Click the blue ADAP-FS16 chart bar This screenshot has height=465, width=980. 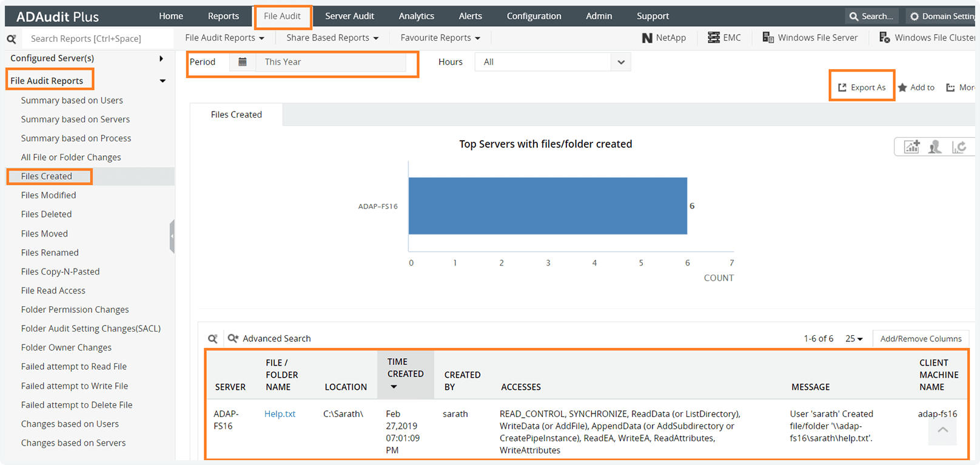click(548, 206)
